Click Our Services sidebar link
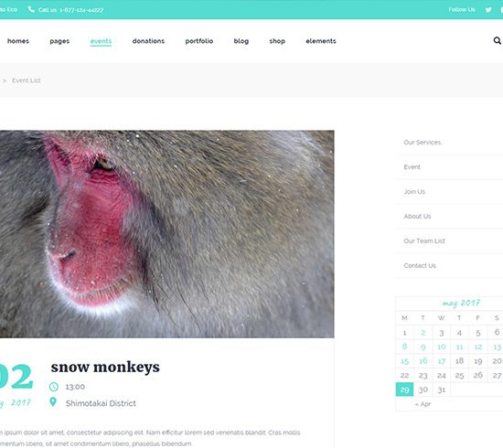503x448 pixels. (423, 143)
